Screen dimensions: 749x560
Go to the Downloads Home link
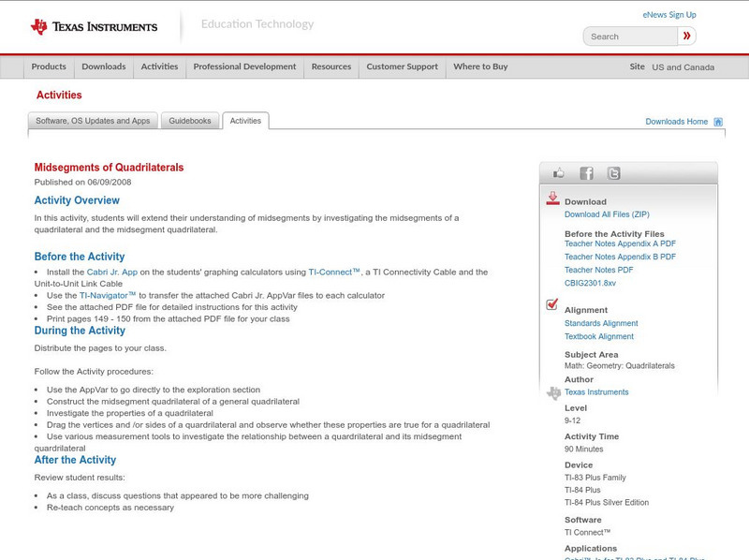676,122
